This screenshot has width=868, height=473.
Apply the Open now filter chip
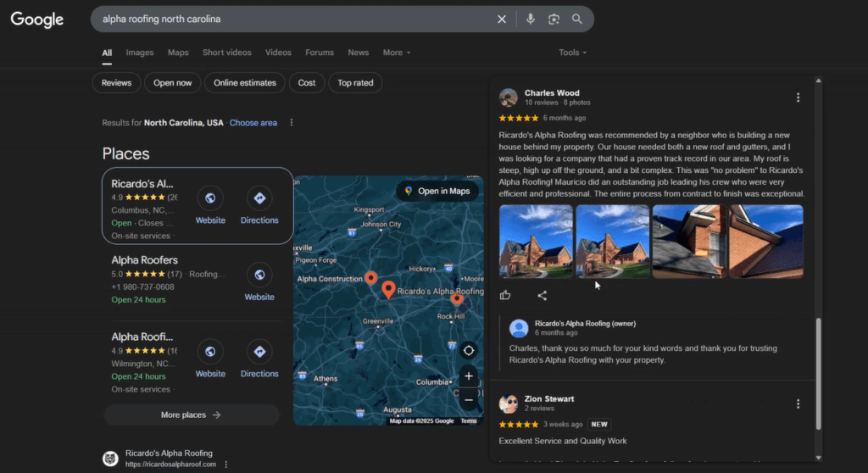pyautogui.click(x=173, y=83)
